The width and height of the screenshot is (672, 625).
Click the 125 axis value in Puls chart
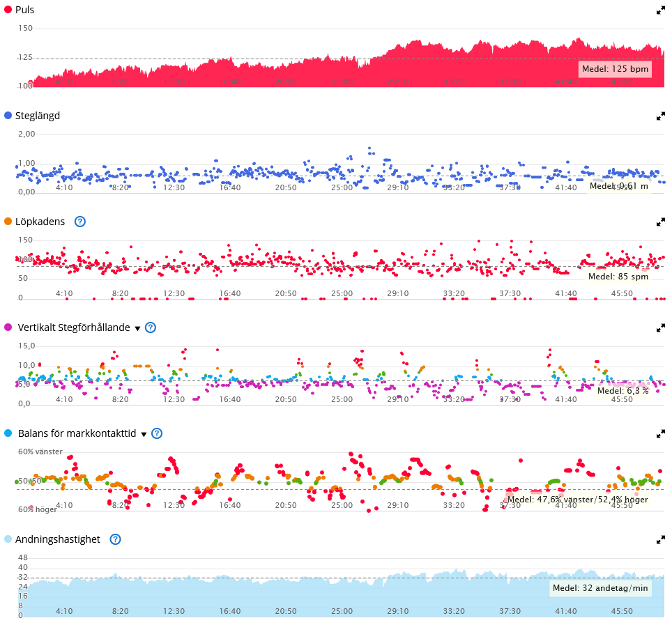[25, 57]
